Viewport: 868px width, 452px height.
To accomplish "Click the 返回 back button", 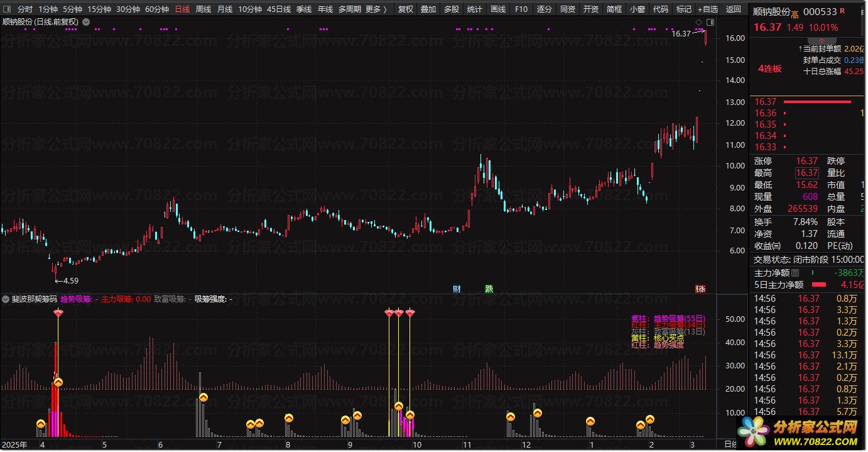I will (x=733, y=9).
